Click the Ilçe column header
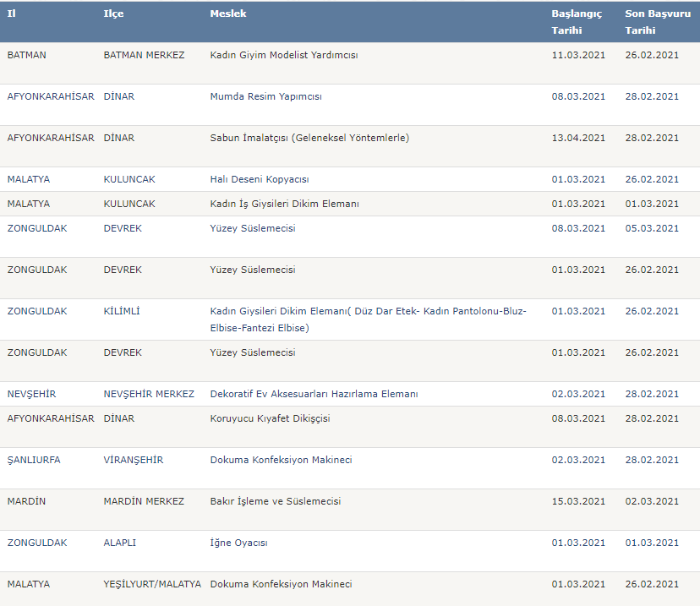700x606 pixels. [x=114, y=14]
